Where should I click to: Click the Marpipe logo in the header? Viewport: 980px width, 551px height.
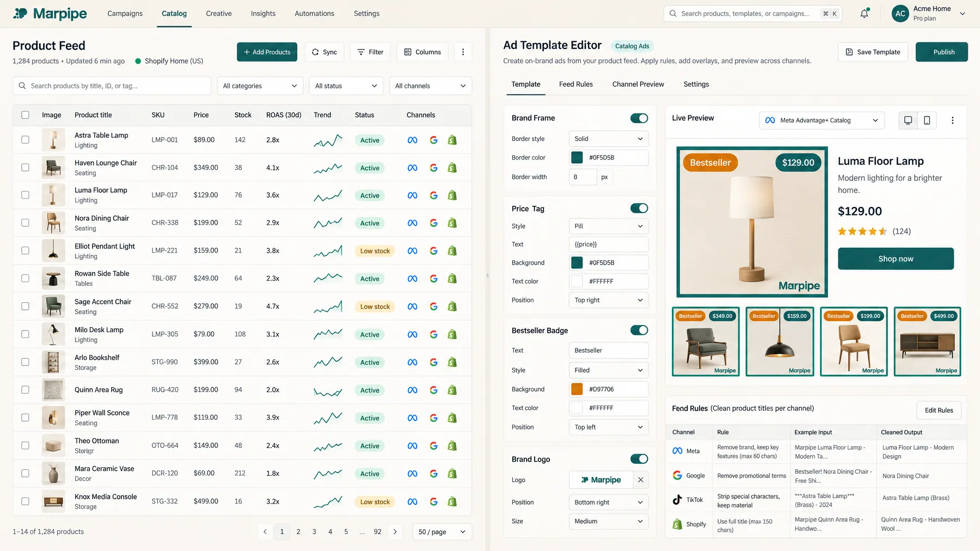click(50, 14)
